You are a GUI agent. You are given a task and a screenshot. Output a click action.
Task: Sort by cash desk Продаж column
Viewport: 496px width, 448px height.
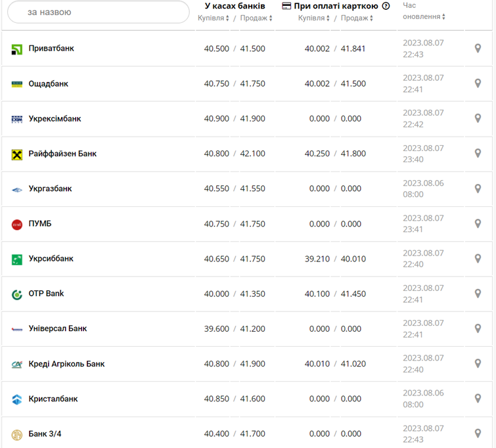[256, 18]
